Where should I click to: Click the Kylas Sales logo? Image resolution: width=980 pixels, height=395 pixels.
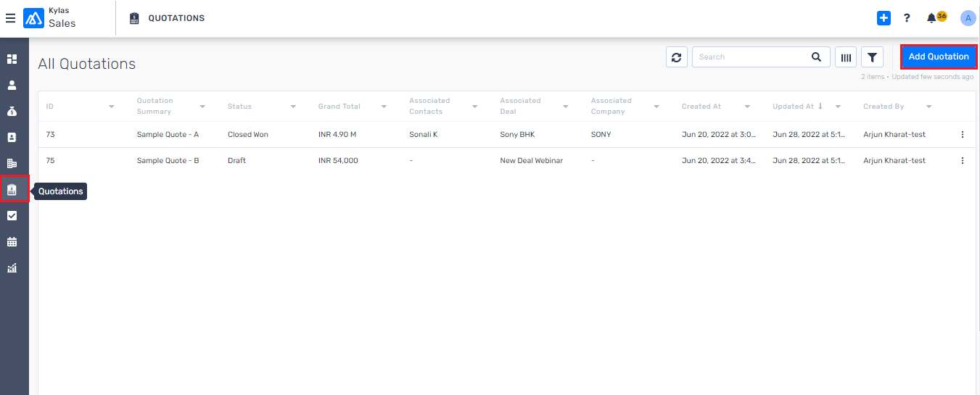coord(33,18)
